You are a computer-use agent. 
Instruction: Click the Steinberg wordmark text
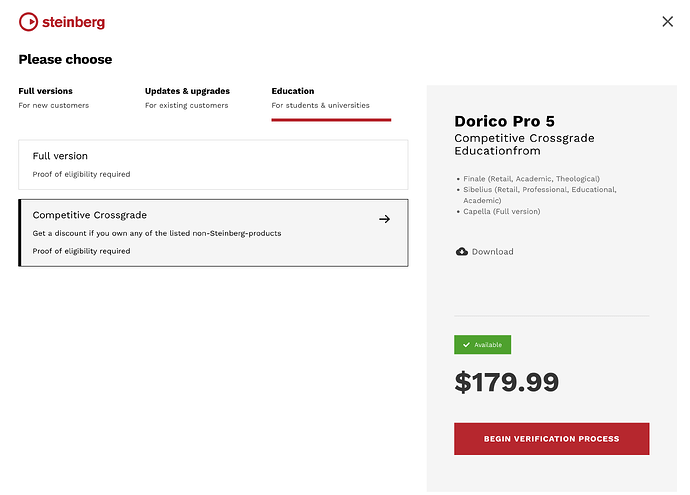click(x=73, y=22)
